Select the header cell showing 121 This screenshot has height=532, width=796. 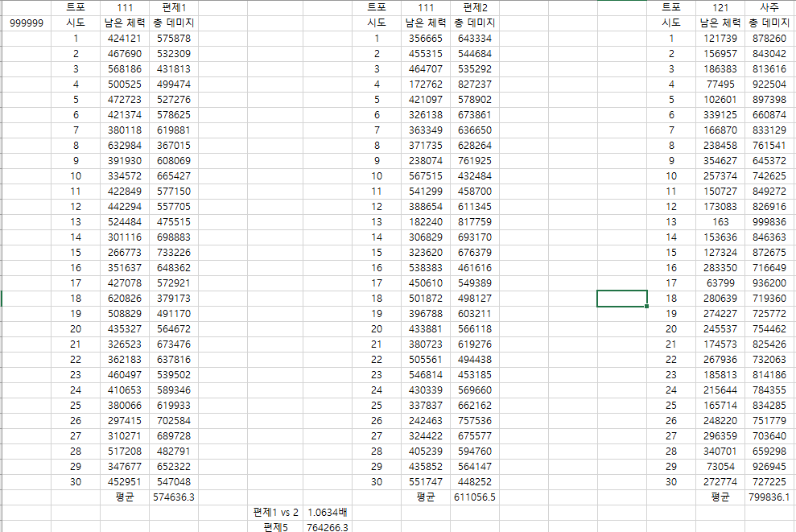point(720,7)
